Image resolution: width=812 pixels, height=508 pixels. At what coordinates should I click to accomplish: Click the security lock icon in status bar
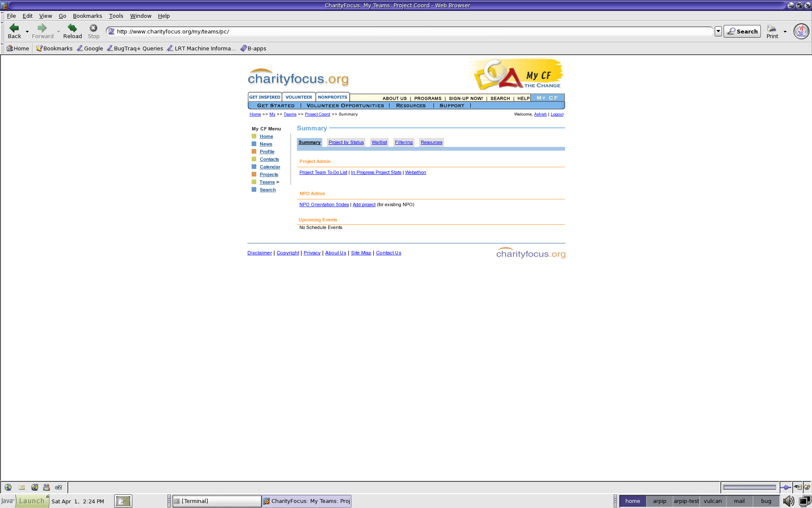807,487
